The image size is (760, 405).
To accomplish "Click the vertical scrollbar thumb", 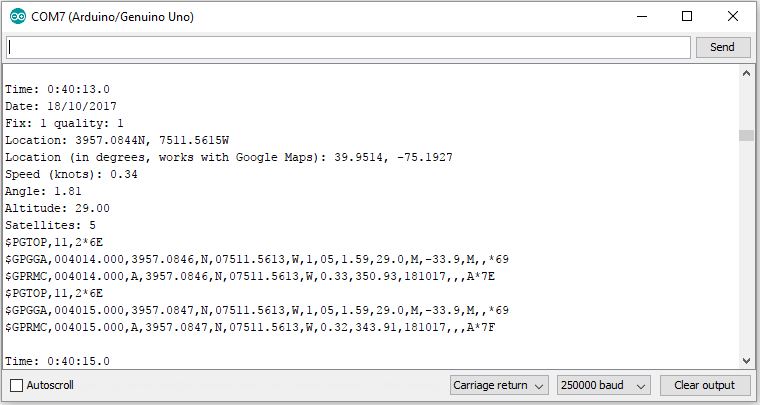I will [x=746, y=135].
